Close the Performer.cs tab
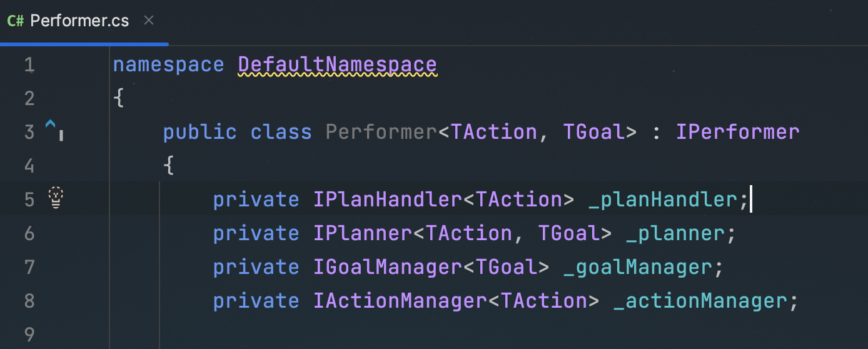Screen dimensions: 868x349 [149, 21]
